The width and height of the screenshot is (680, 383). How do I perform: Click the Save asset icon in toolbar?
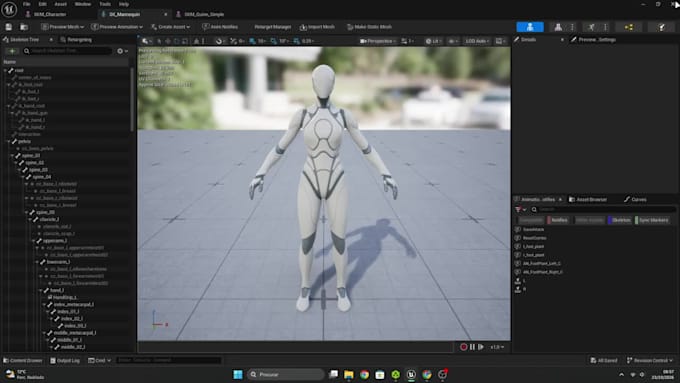pos(9,27)
